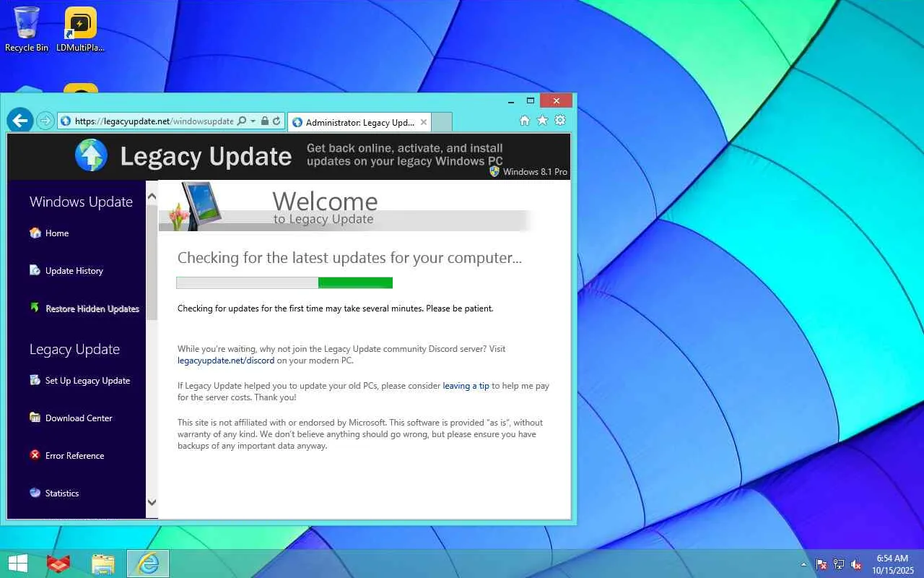This screenshot has height=578, width=924.
Task: Click the muted volume speaker tray icon
Action: coord(856,564)
